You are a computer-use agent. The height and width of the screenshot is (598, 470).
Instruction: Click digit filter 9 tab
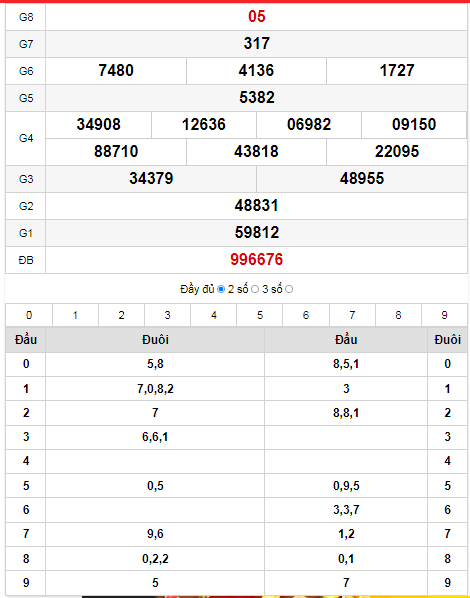point(444,315)
